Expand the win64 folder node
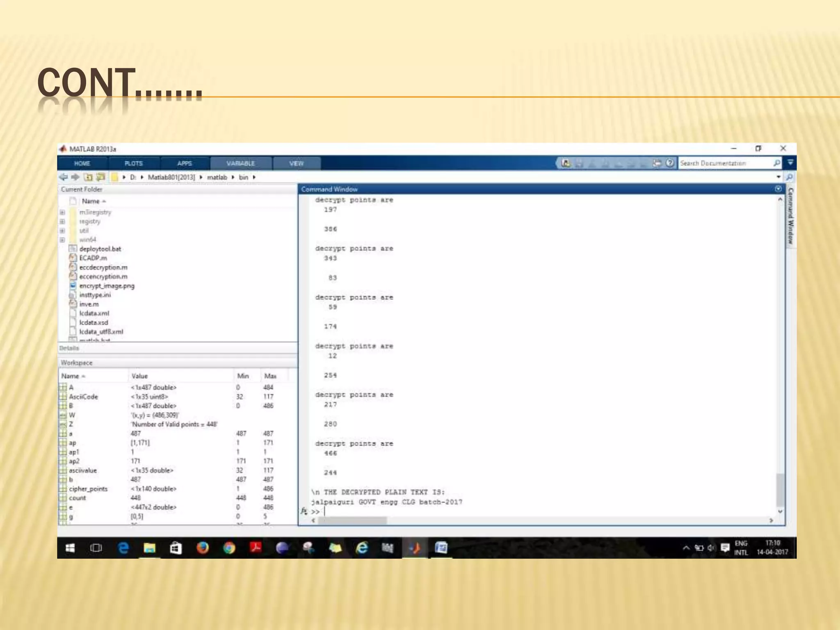The image size is (840, 630). tap(62, 240)
